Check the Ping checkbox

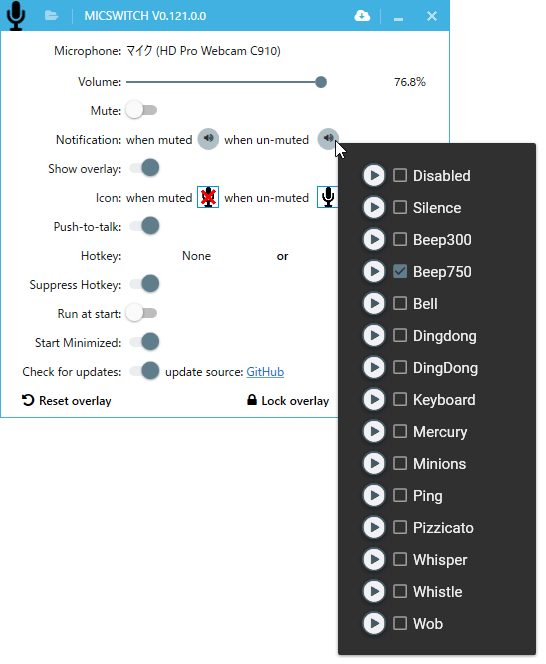[x=400, y=495]
